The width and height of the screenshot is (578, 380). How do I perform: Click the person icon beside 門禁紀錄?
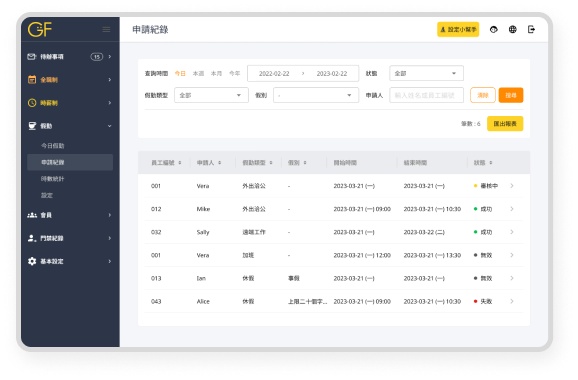tap(32, 238)
